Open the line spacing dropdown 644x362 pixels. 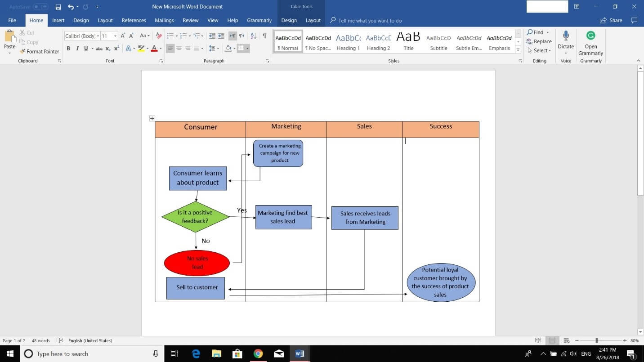point(218,49)
